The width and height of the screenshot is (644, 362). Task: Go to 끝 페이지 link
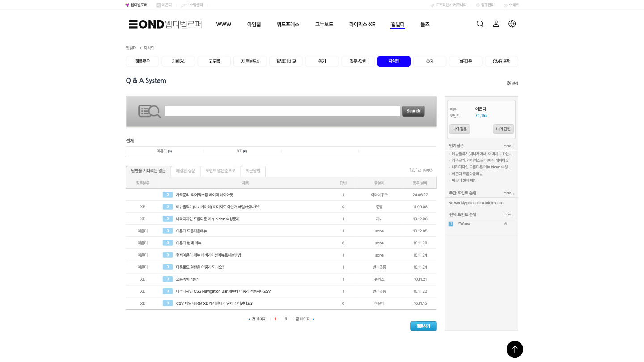(303, 319)
